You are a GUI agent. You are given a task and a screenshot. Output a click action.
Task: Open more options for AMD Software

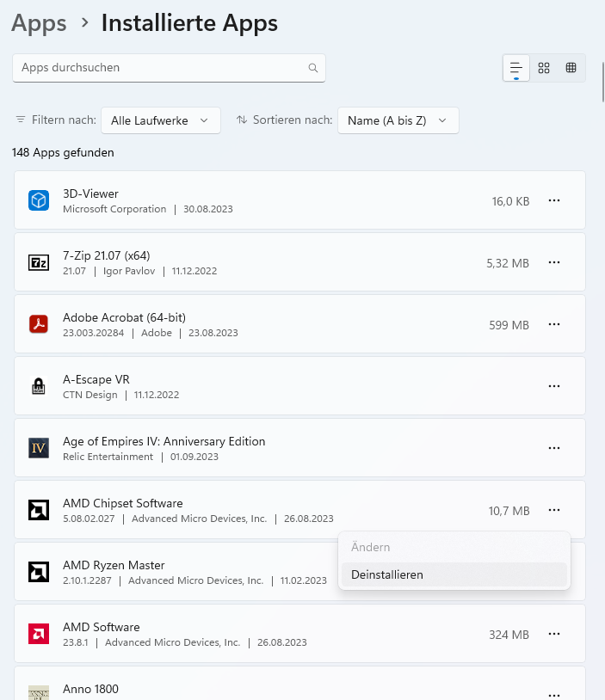(554, 634)
